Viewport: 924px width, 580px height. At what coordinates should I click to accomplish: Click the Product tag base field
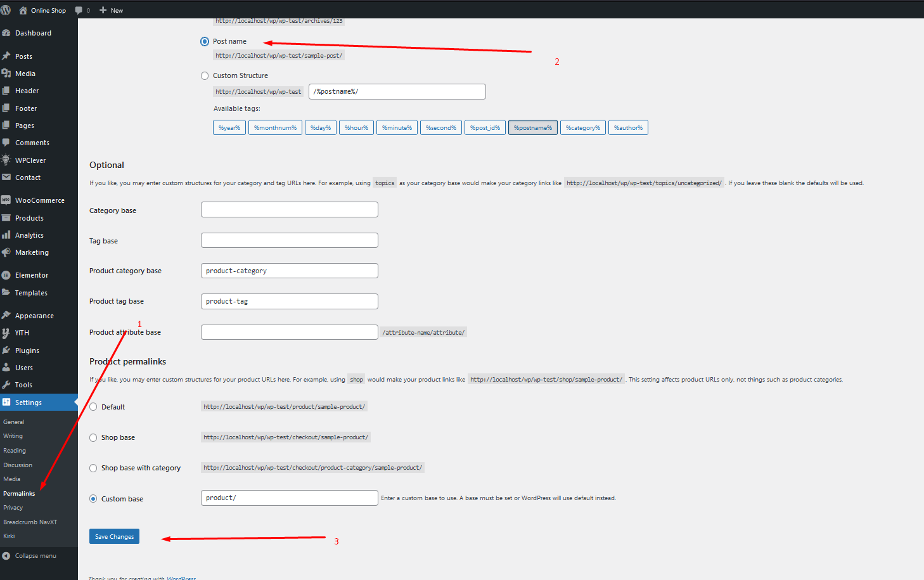coord(289,302)
